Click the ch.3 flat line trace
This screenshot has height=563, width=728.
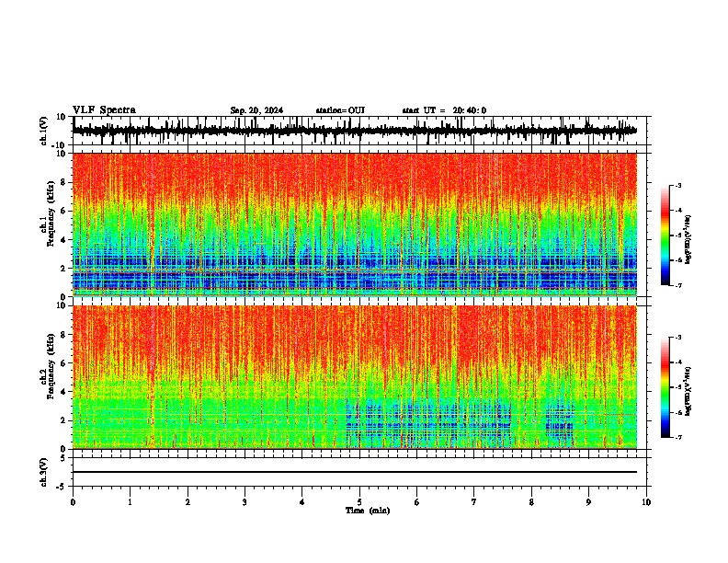(x=355, y=472)
